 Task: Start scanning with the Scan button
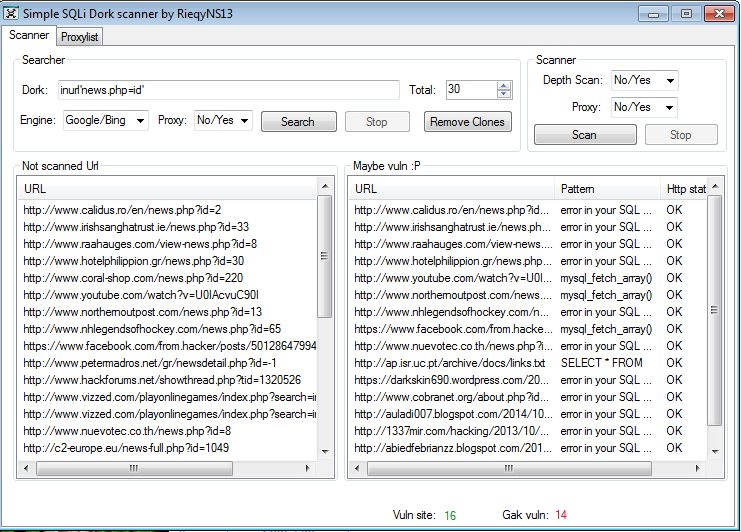tap(585, 135)
